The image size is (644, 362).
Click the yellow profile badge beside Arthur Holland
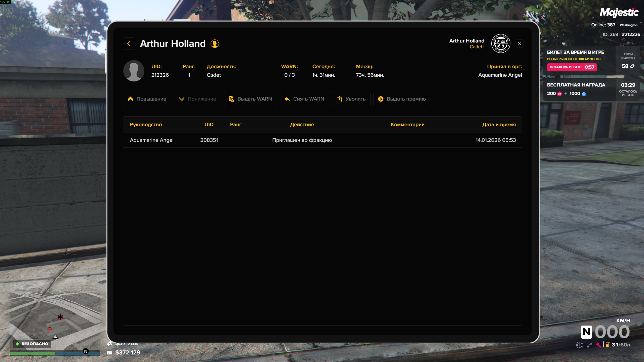(215, 44)
